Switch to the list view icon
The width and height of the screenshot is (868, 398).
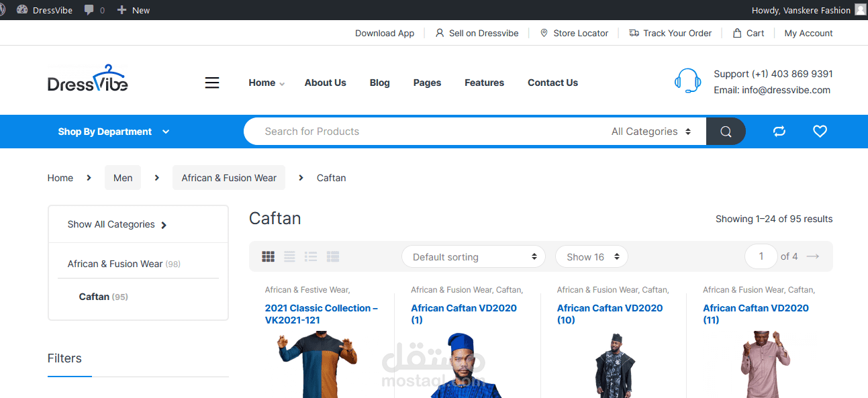pos(311,256)
